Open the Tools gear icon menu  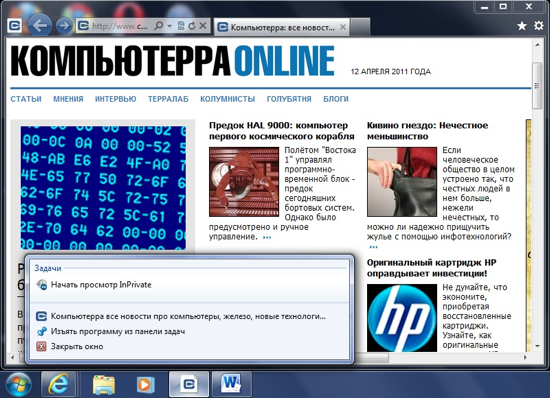[539, 26]
